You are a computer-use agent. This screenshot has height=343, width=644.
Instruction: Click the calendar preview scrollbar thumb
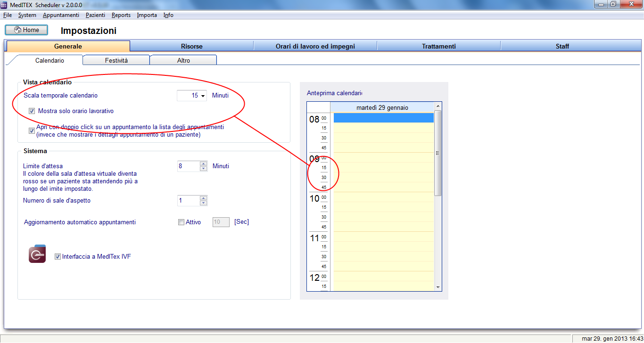(438, 153)
